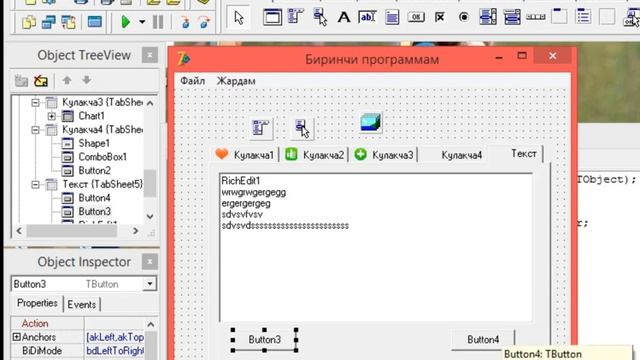Collapse the Текст {TabSheet5} tree node
Screen dimensions: 640x360
point(36,184)
